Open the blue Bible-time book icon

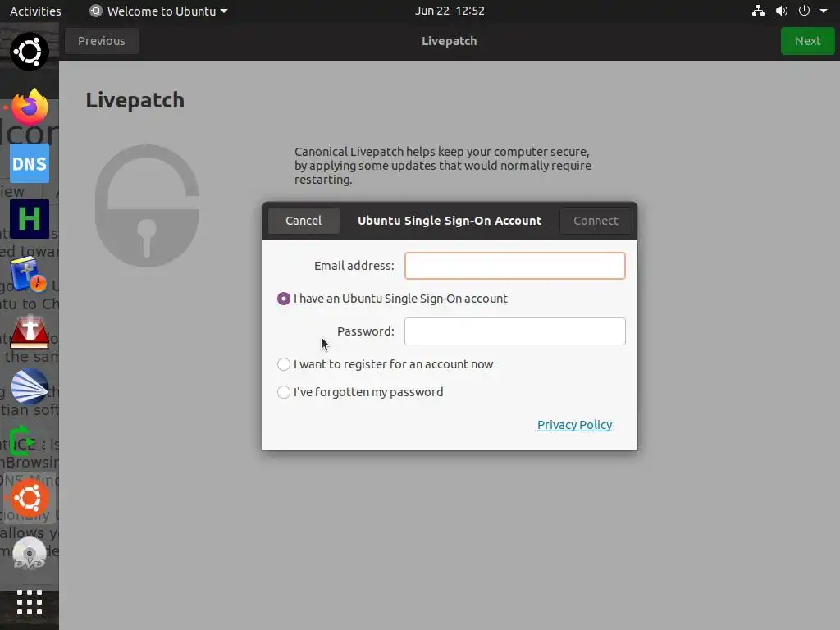click(x=30, y=274)
